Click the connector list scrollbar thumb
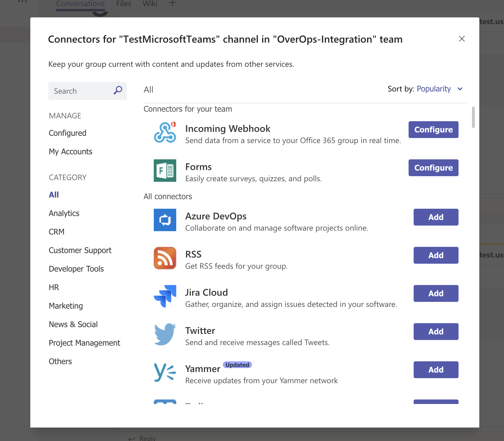 (x=473, y=117)
